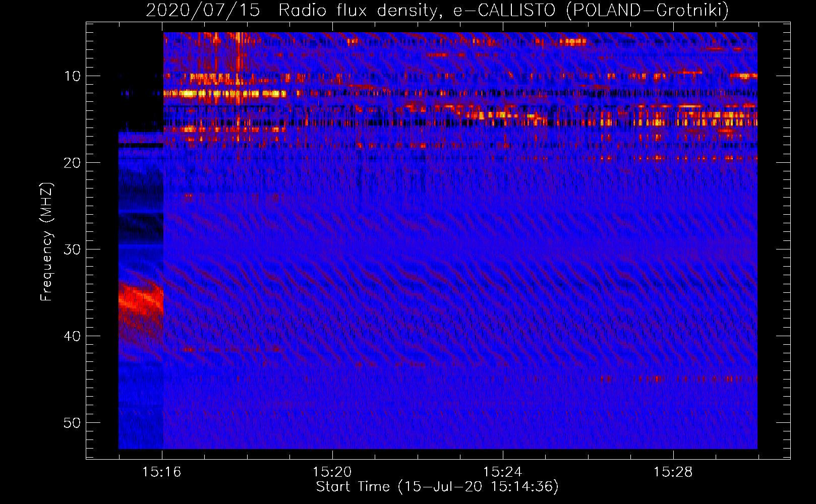Click the 15:28 time tick label
Viewport: 816px width, 504px height.
pos(673,472)
